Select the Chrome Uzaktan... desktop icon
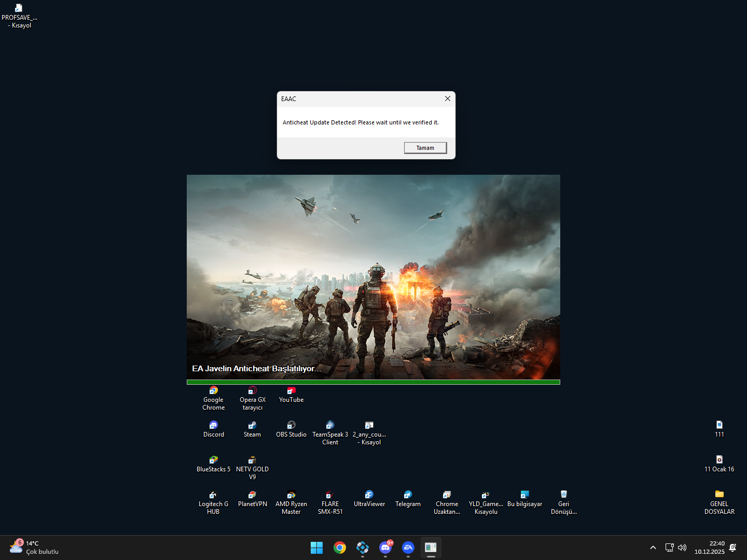Screen dimensions: 747x560 (x=447, y=502)
